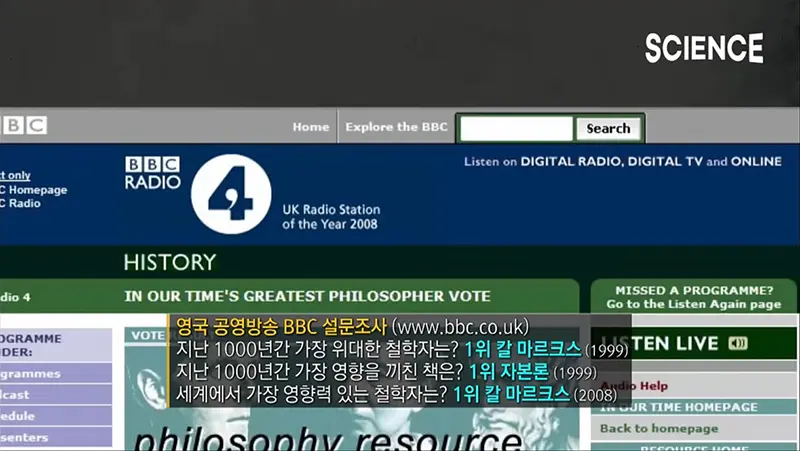The height and width of the screenshot is (451, 800).
Task: Click UK Radio Station of the Year text
Action: (331, 217)
